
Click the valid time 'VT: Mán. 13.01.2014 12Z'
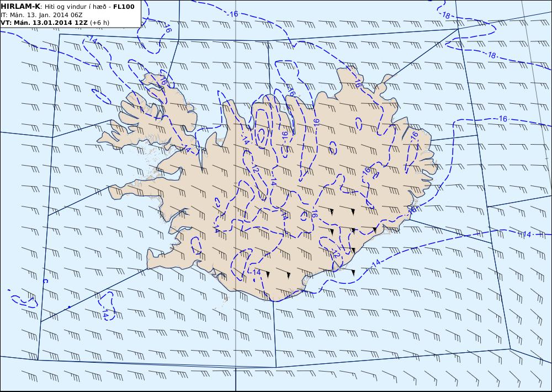point(44,23)
